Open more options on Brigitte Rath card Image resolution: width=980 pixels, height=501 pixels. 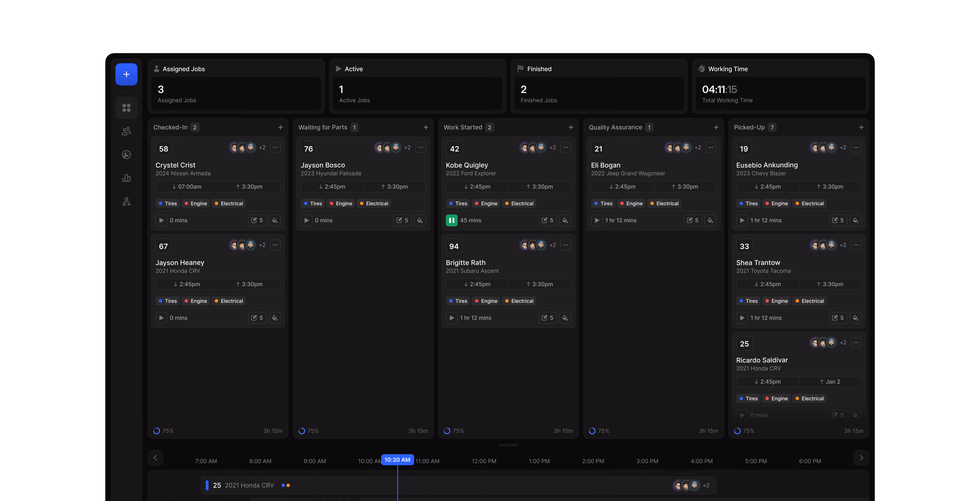pos(566,245)
